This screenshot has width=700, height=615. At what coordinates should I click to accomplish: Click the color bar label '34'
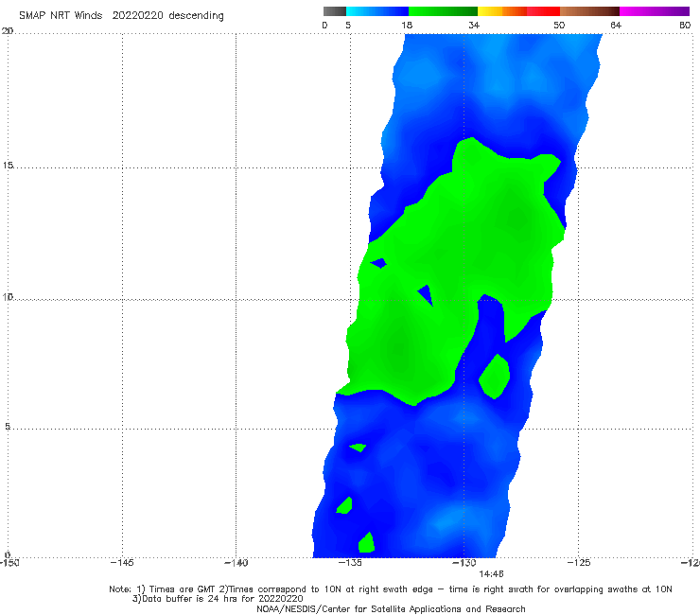tap(474, 26)
